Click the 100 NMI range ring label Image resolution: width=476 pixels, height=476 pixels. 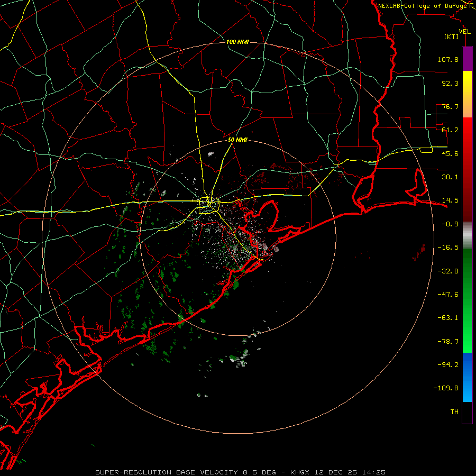(237, 42)
